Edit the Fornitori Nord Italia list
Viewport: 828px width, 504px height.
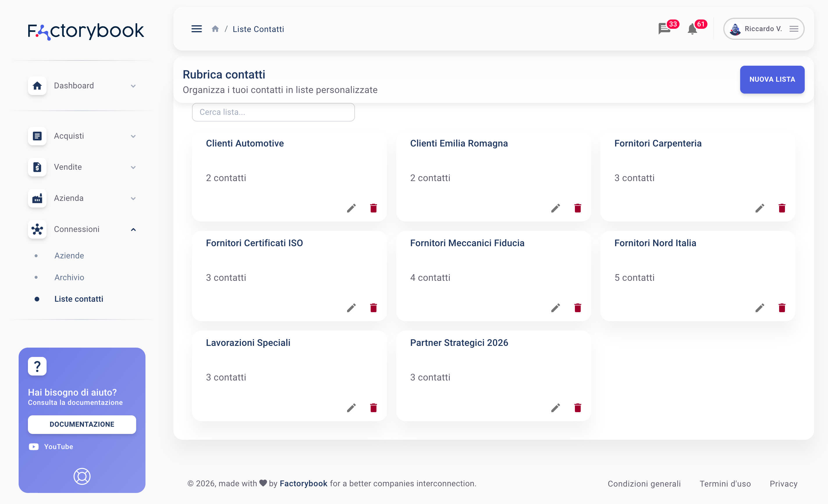pos(759,308)
